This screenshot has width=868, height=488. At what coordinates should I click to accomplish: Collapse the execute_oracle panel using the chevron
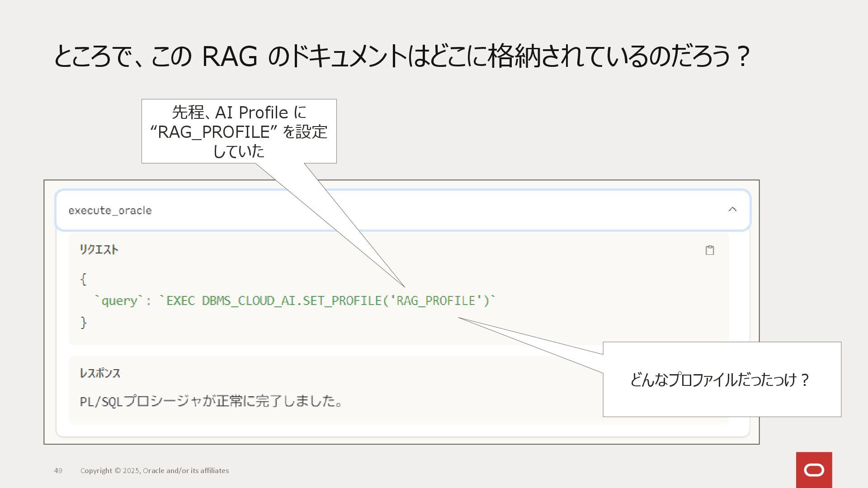732,209
